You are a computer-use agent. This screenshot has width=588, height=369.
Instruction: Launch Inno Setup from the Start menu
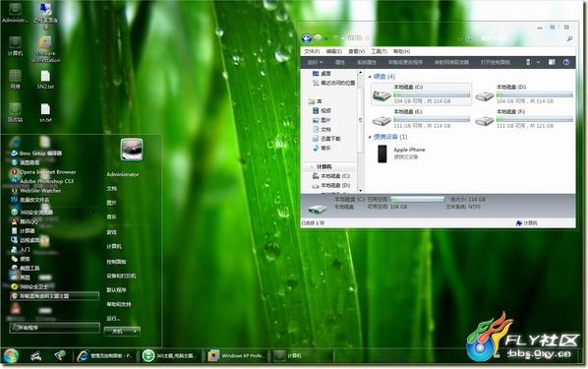pos(36,154)
